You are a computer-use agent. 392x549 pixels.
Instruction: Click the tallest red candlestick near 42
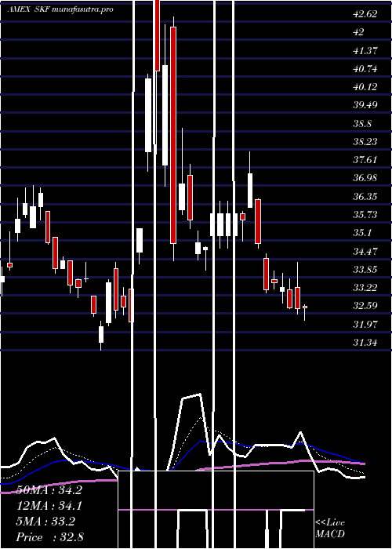tap(173, 135)
